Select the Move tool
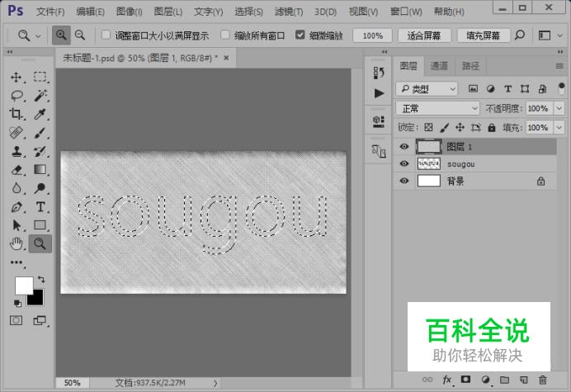This screenshot has width=571, height=392. coord(16,78)
